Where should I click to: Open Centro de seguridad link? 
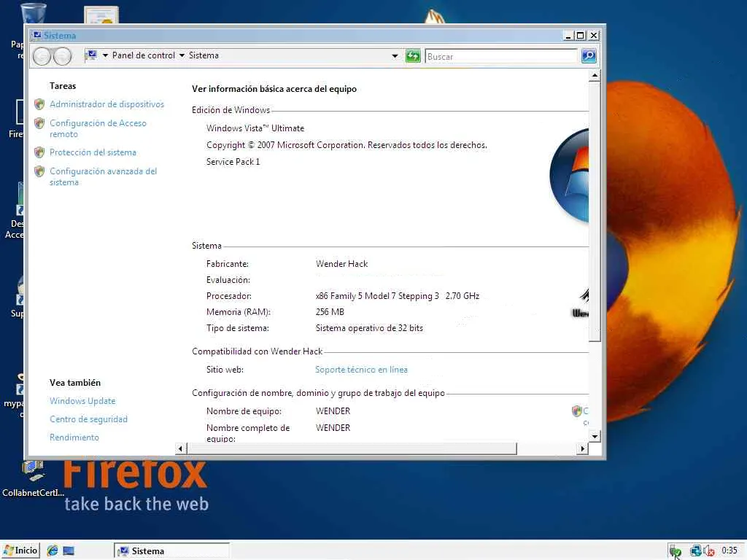coord(88,419)
